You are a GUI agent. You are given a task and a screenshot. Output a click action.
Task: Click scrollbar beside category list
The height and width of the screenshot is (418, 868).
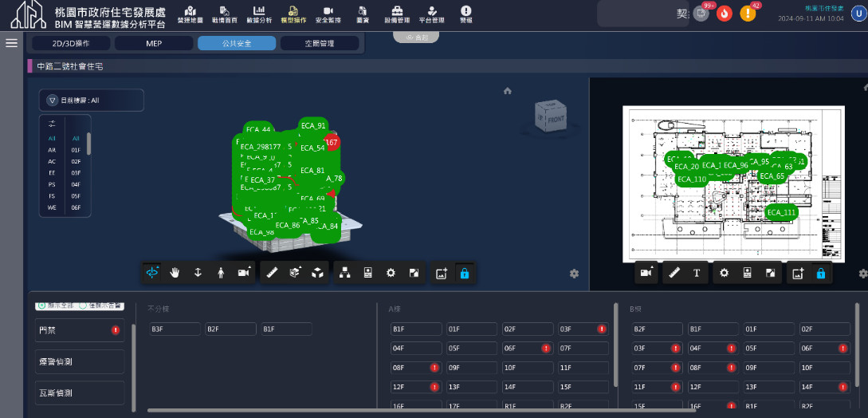click(133, 368)
